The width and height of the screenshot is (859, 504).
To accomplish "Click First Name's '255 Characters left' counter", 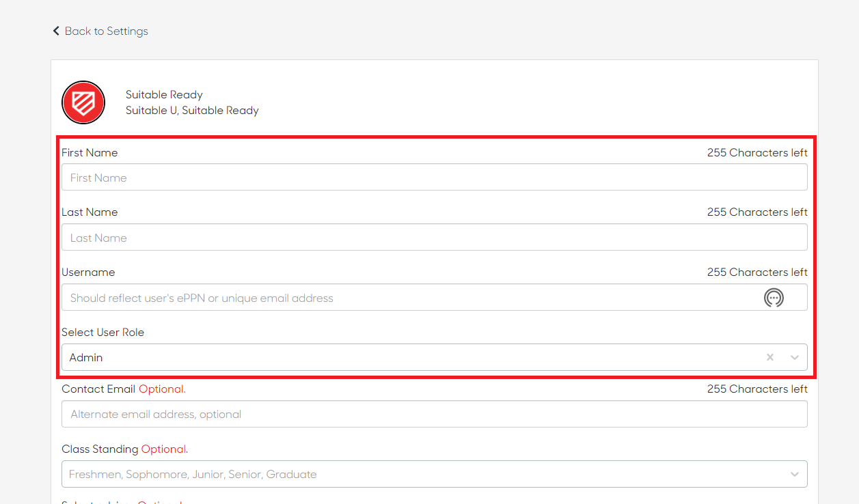I will point(757,153).
